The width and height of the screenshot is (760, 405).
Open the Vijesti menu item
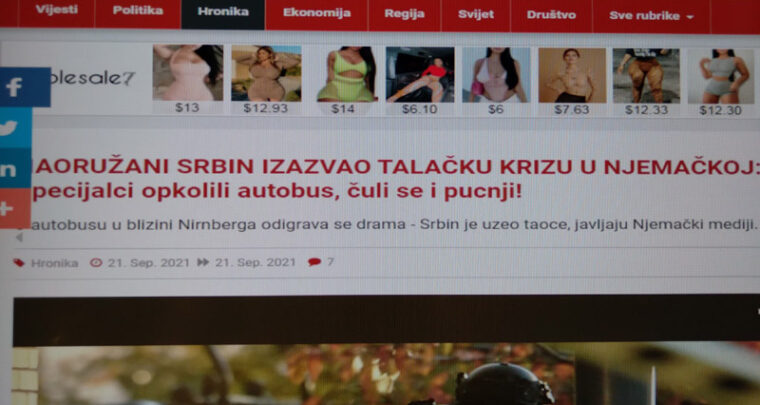pos(57,11)
